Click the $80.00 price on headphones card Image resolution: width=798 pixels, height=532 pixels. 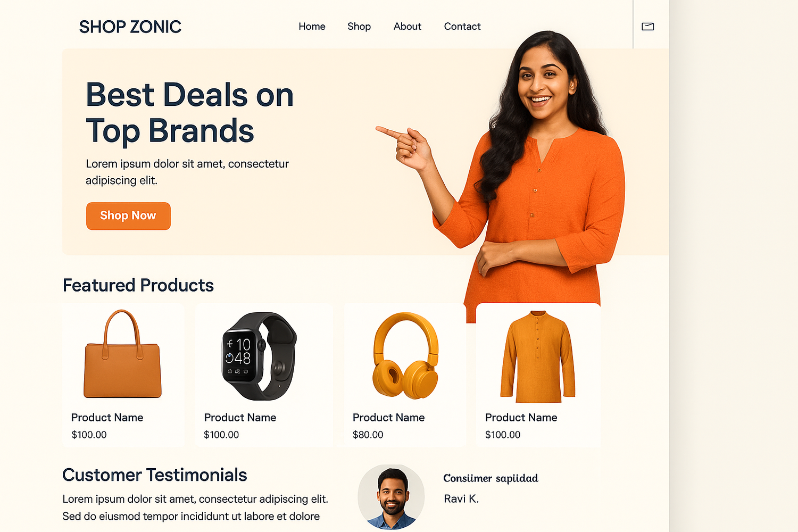coord(368,435)
